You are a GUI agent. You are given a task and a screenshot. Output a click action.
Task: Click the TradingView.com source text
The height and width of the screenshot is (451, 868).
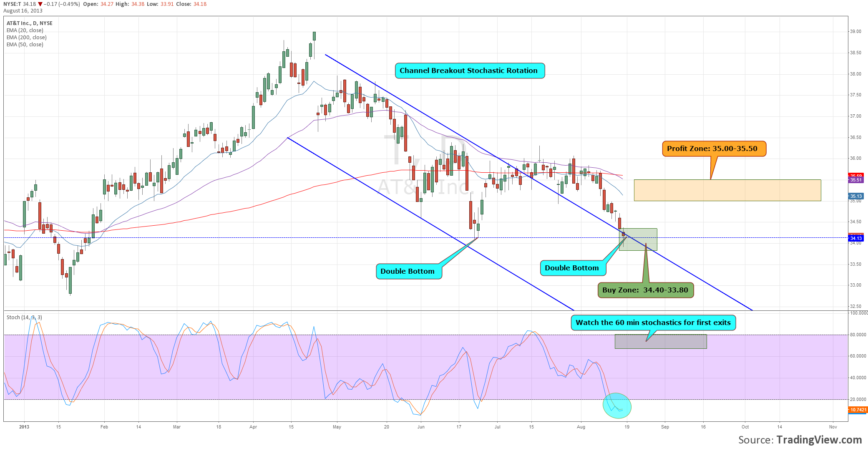(x=819, y=440)
